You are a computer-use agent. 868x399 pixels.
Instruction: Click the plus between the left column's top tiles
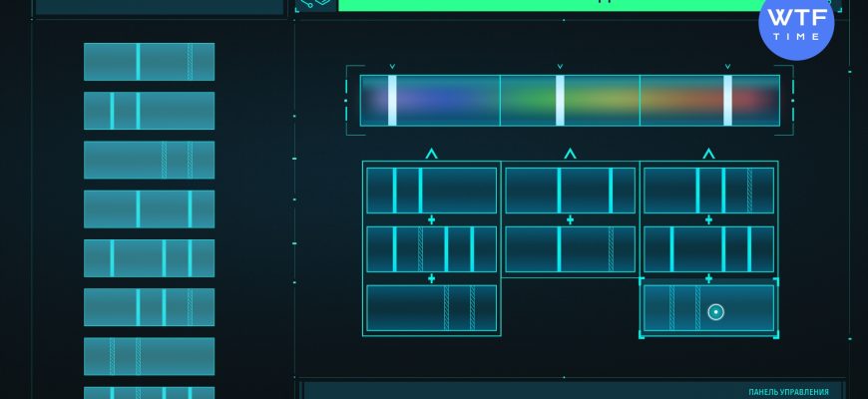click(x=431, y=219)
